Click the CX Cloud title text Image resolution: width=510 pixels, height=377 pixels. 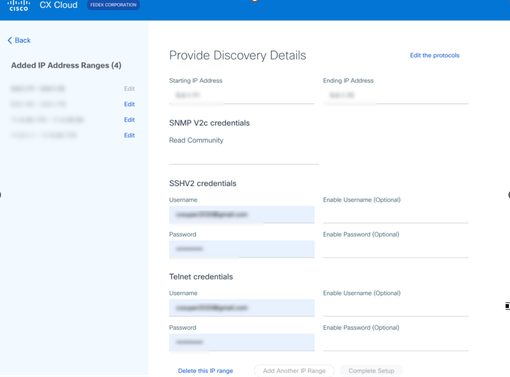58,5
